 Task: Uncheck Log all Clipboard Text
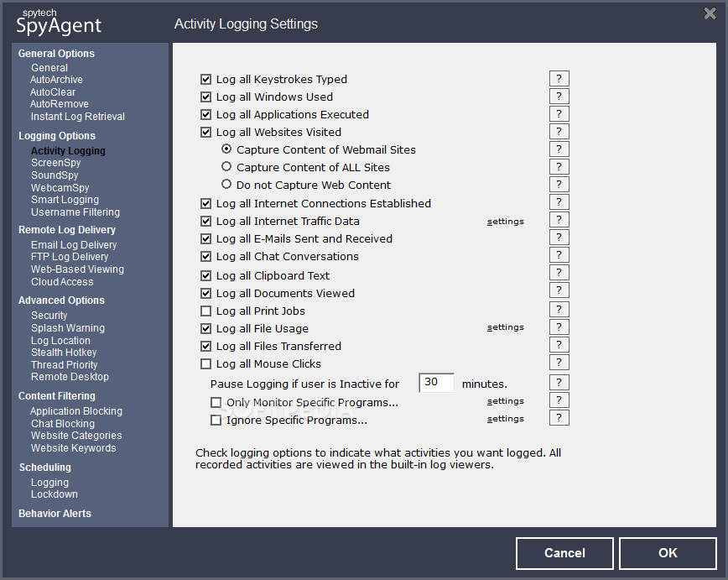coord(205,276)
